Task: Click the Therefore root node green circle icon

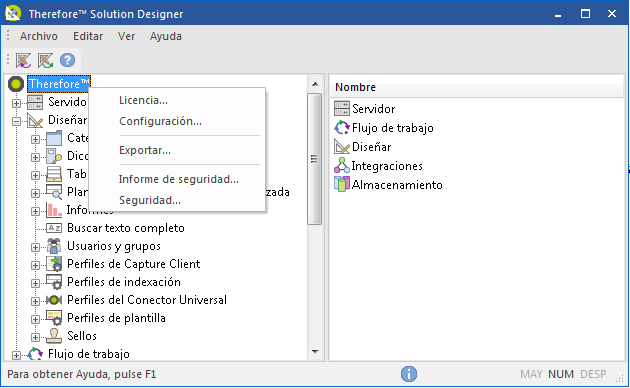Action: click(16, 84)
